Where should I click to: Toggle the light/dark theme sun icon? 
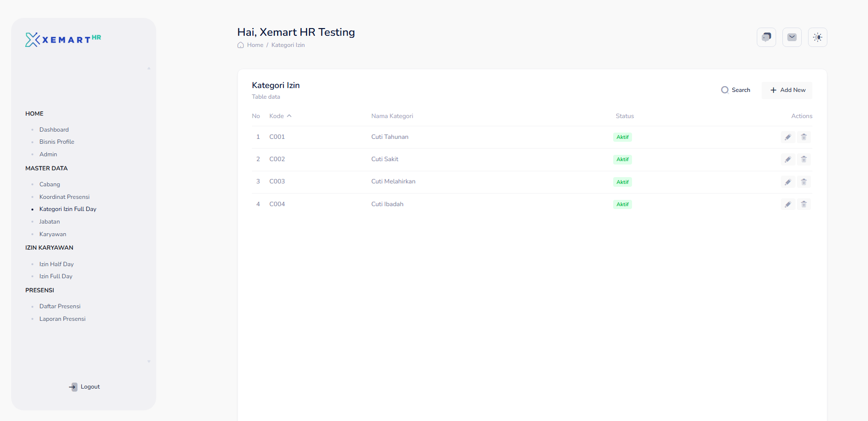[817, 37]
